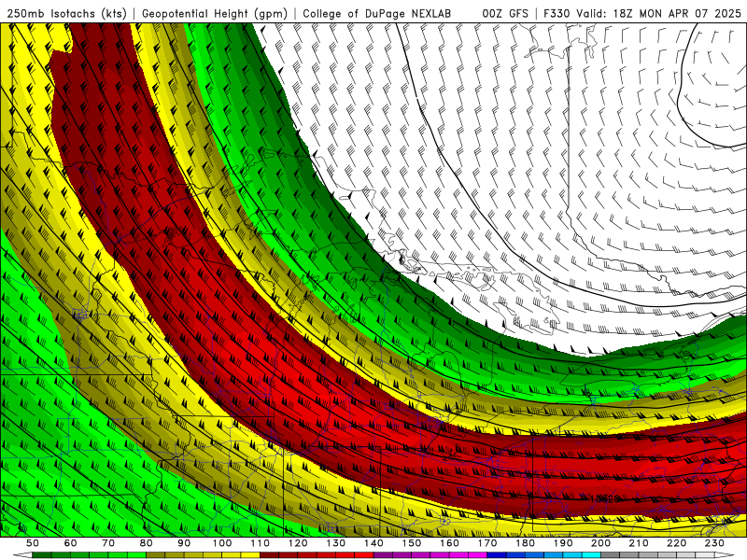Click the 'Geopotential Height (gpm)' header text
747x560 pixels.
215,13
